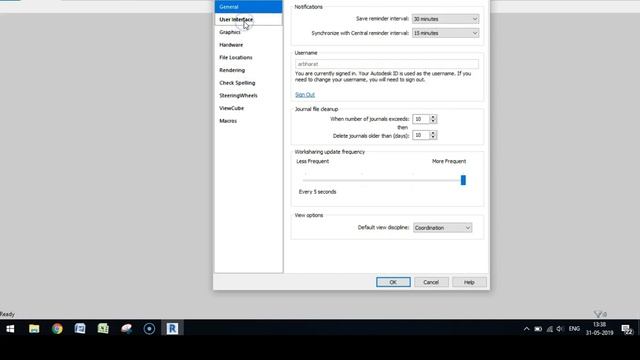This screenshot has height=360, width=640.
Task: Go to File Locations category
Action: point(249,58)
